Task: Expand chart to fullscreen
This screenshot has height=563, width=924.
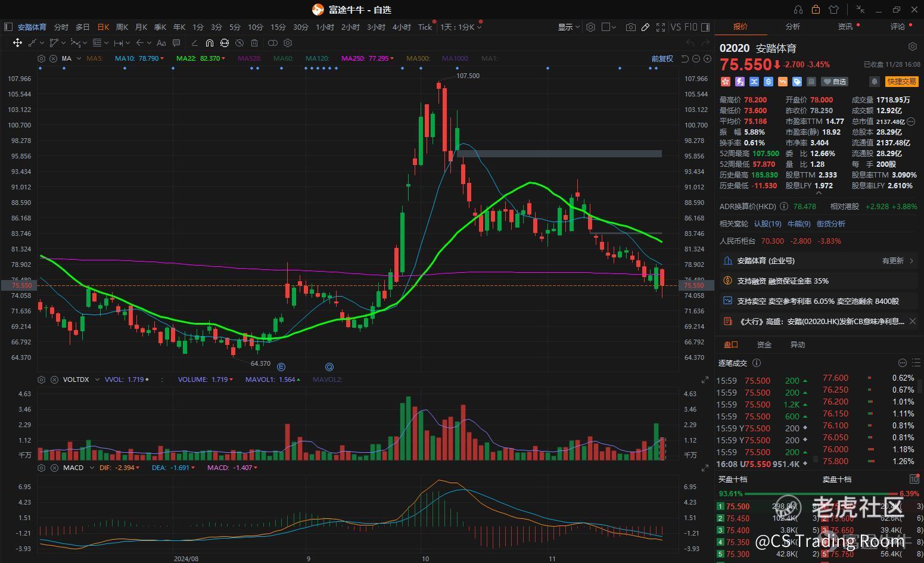Action: tap(660, 27)
